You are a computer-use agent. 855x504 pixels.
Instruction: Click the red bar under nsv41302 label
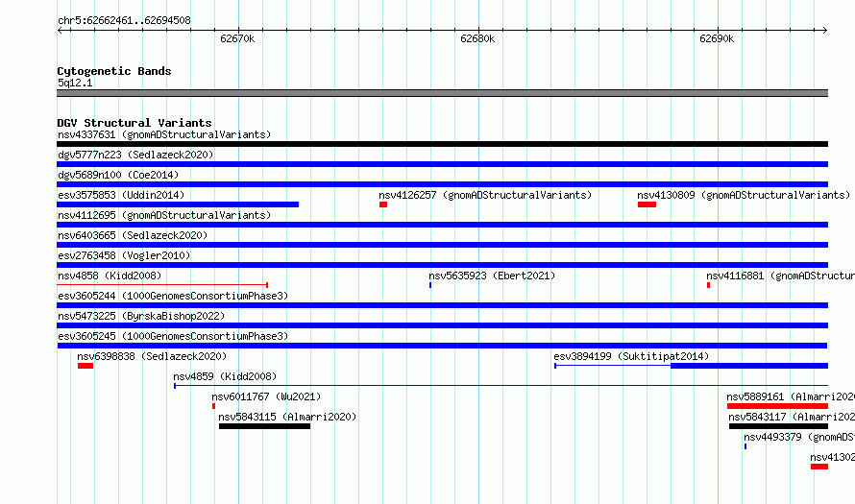pyautogui.click(x=819, y=467)
